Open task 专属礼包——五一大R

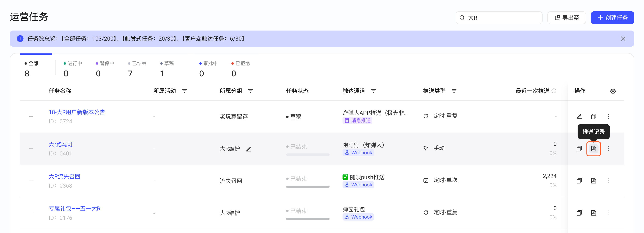click(74, 208)
